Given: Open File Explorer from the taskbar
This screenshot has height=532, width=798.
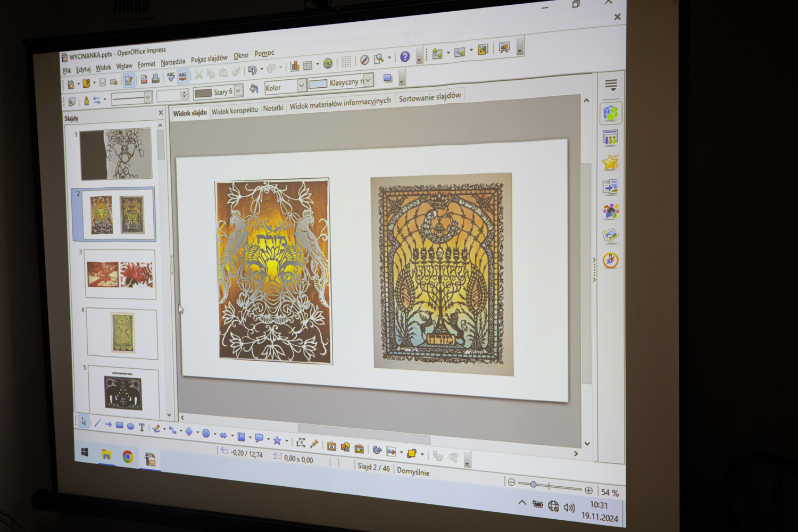Looking at the screenshot, I should 106,454.
